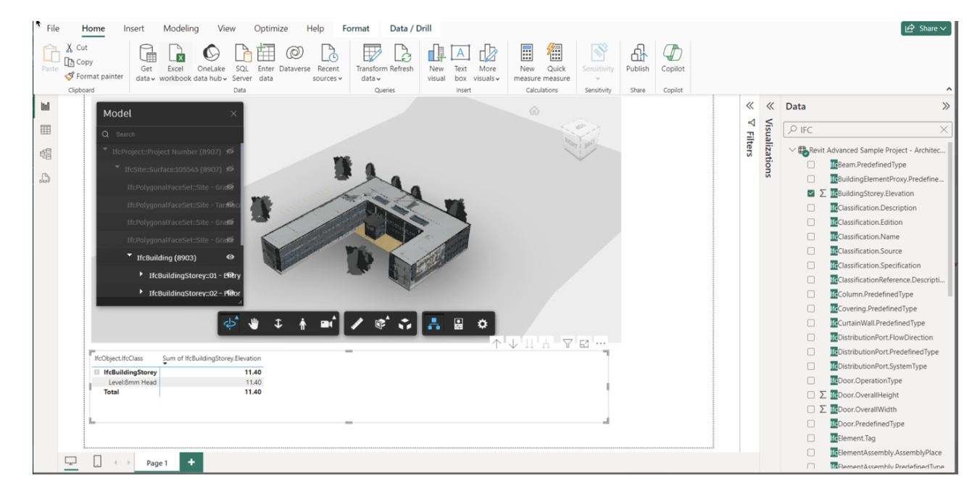Image resolution: width=980 pixels, height=502 pixels.
Task: Uncheck BuildingStorey.Elevation field
Action: [x=811, y=194]
